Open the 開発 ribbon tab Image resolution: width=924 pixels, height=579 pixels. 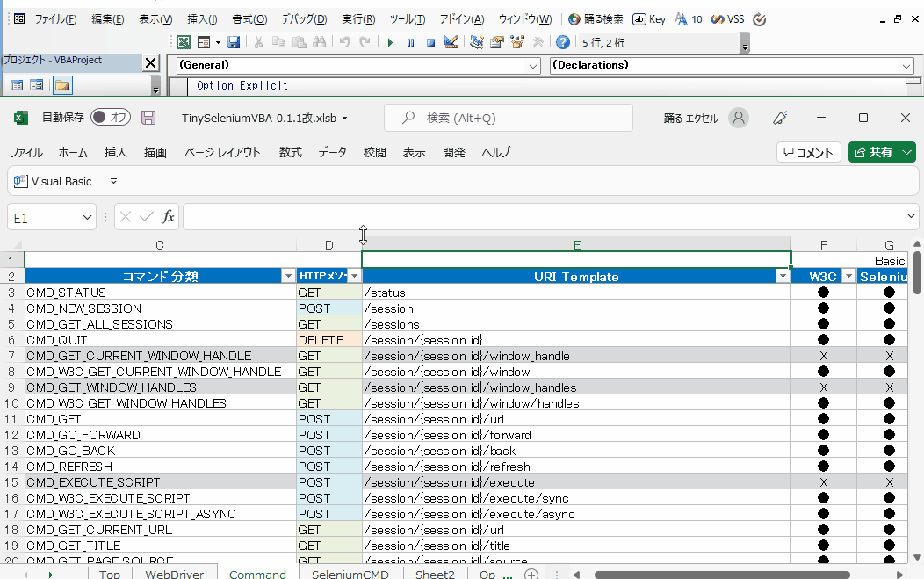click(x=454, y=153)
